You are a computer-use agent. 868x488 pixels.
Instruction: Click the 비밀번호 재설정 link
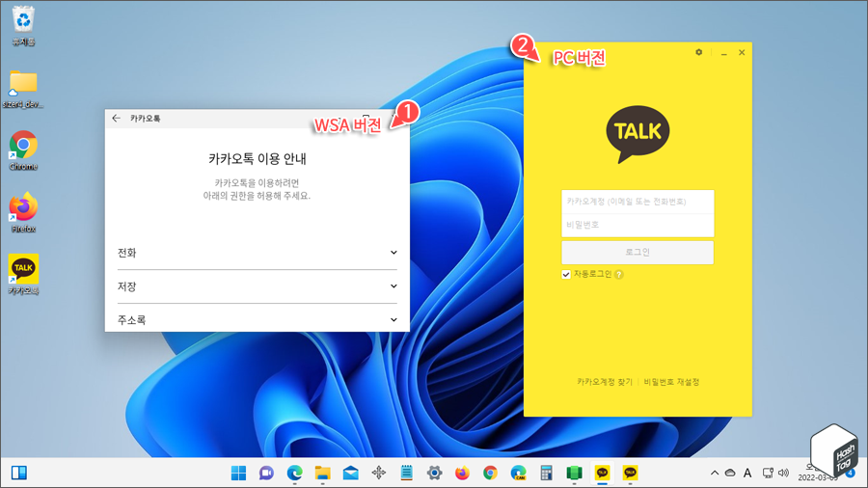(671, 382)
